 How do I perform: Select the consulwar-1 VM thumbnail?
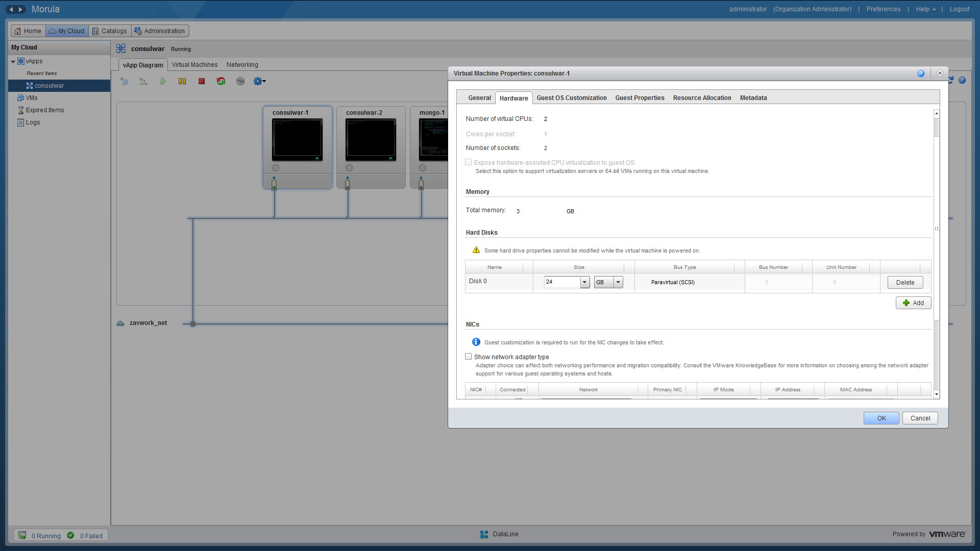click(x=297, y=140)
